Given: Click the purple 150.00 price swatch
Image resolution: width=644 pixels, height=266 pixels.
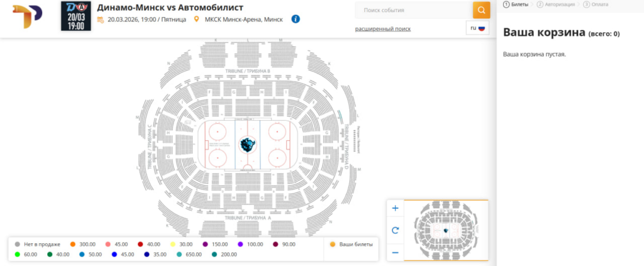Looking at the screenshot, I should click(205, 244).
